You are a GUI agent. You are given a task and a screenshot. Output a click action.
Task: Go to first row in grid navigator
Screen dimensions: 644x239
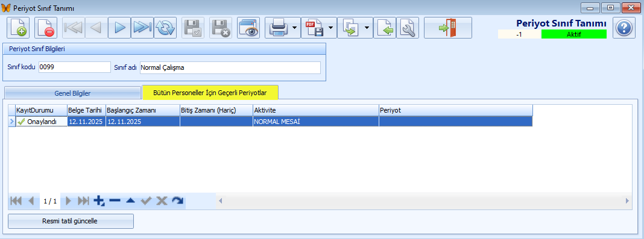pyautogui.click(x=16, y=201)
